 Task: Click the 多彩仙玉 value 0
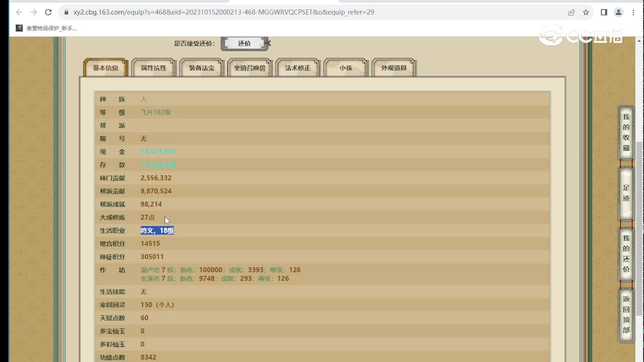pyautogui.click(x=142, y=344)
